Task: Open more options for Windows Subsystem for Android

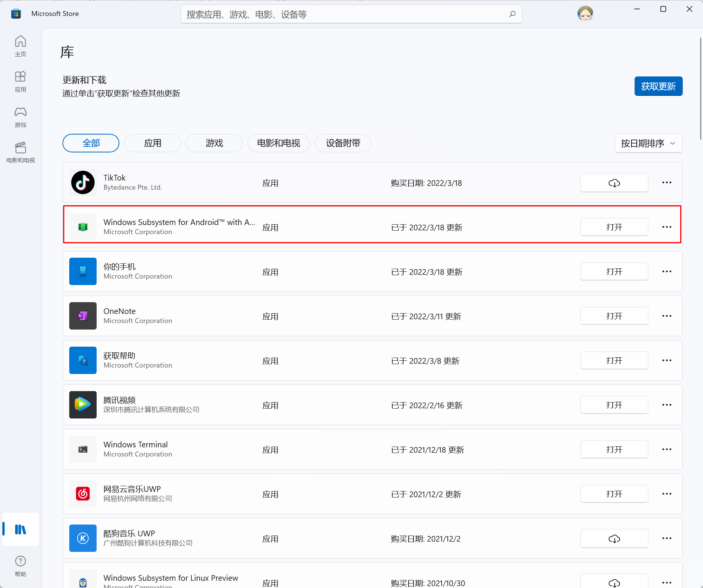Action: pyautogui.click(x=667, y=227)
